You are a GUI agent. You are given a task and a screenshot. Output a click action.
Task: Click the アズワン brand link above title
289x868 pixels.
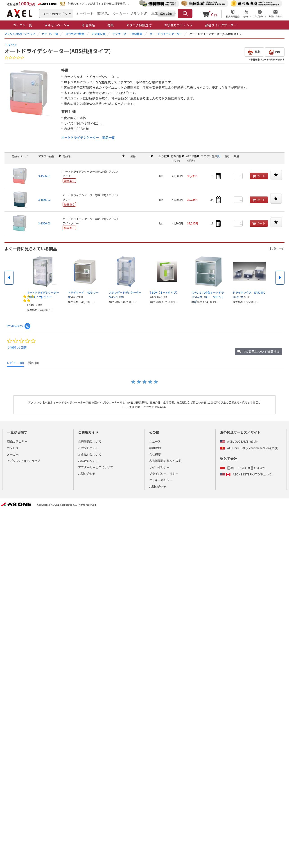coord(11,45)
